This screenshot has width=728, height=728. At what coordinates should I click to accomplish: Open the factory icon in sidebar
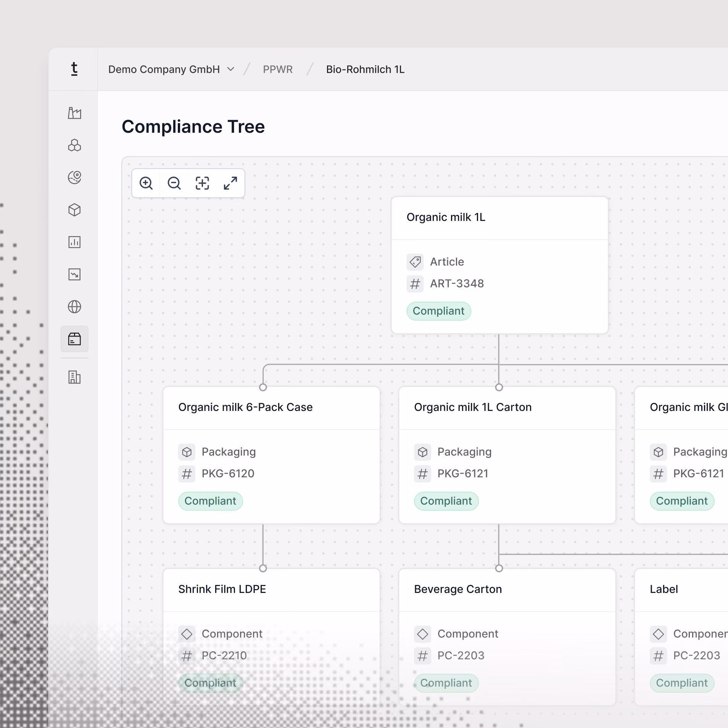point(74,113)
